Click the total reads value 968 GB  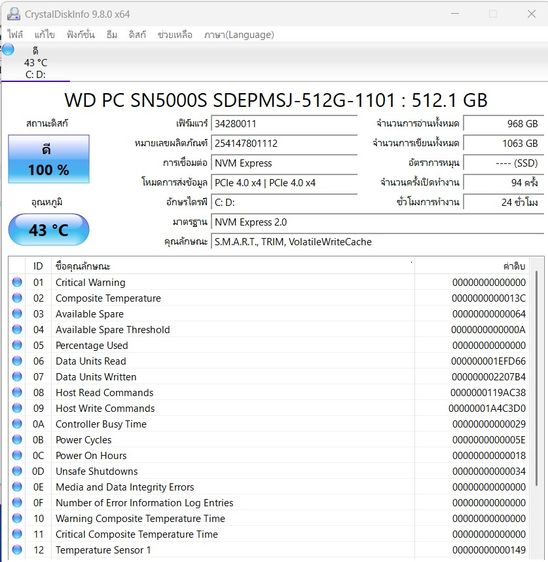504,124
